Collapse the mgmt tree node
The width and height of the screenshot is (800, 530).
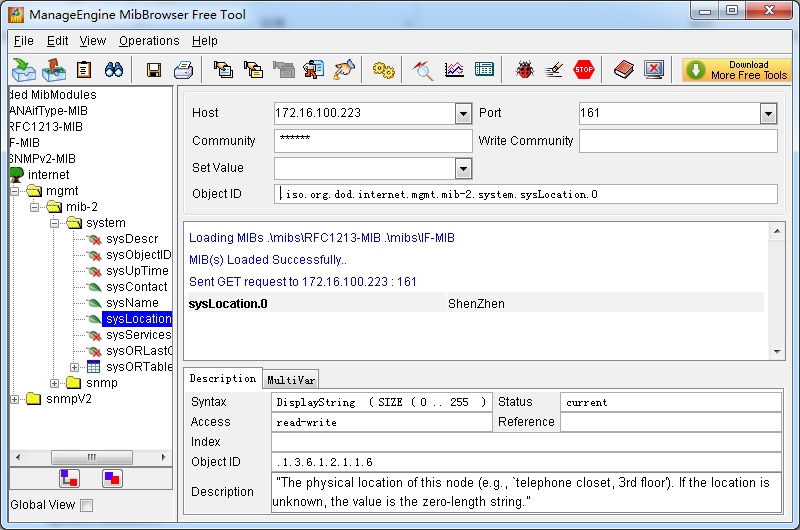click(x=14, y=191)
